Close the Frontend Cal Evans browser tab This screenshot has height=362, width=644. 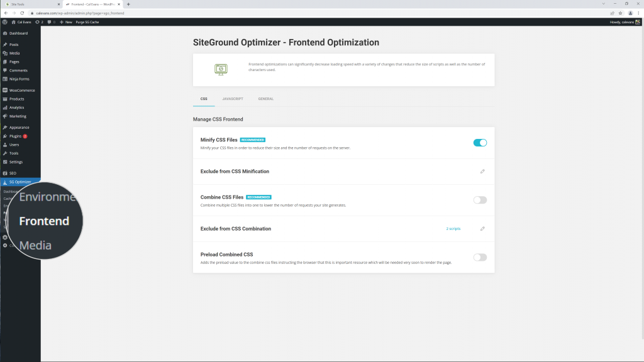pos(119,4)
